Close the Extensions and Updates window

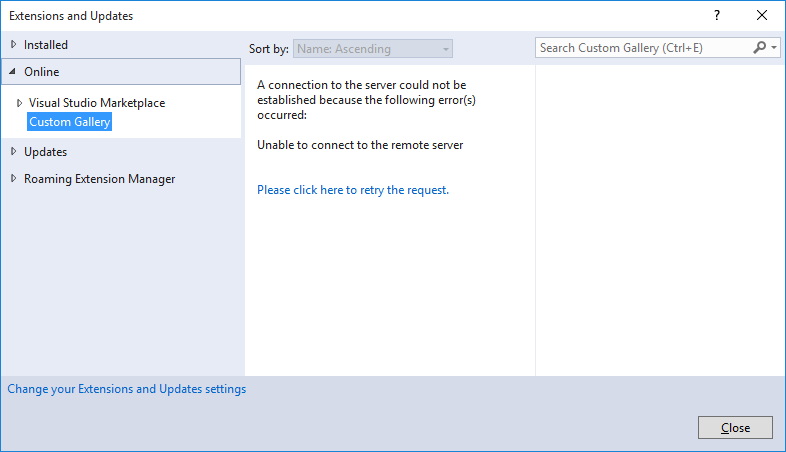[761, 16]
